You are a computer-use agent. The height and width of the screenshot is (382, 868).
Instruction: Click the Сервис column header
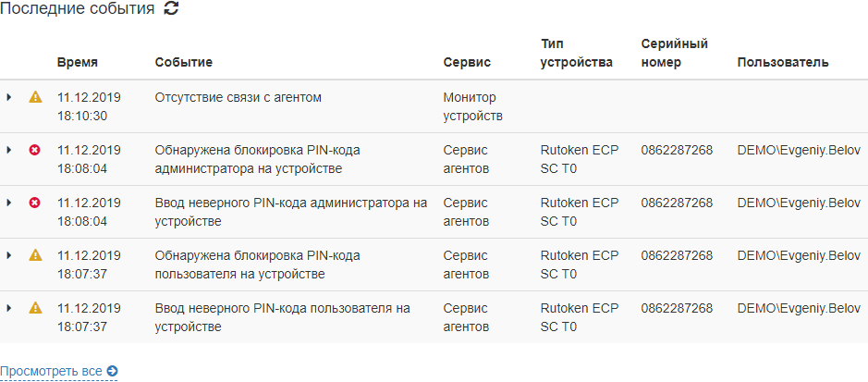[x=467, y=63]
